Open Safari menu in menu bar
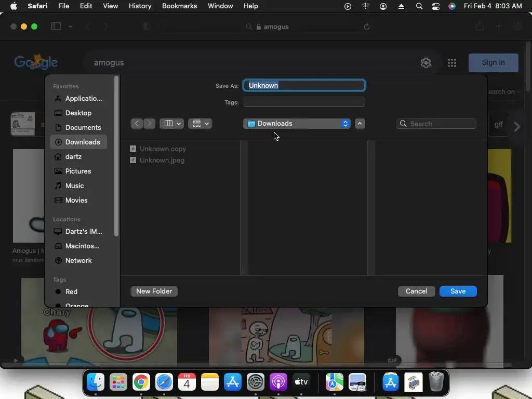The width and height of the screenshot is (532, 399). click(37, 6)
